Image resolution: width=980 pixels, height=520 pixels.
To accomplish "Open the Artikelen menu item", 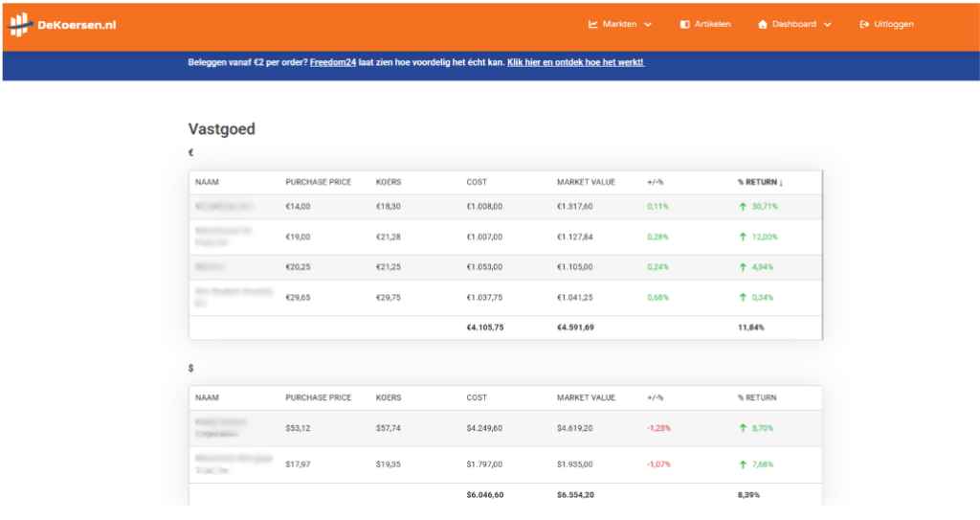I will [712, 24].
